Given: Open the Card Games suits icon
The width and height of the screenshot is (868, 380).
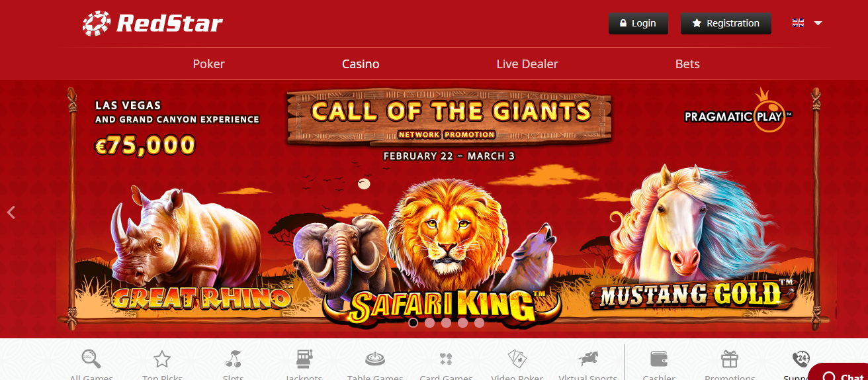Looking at the screenshot, I should point(446,359).
